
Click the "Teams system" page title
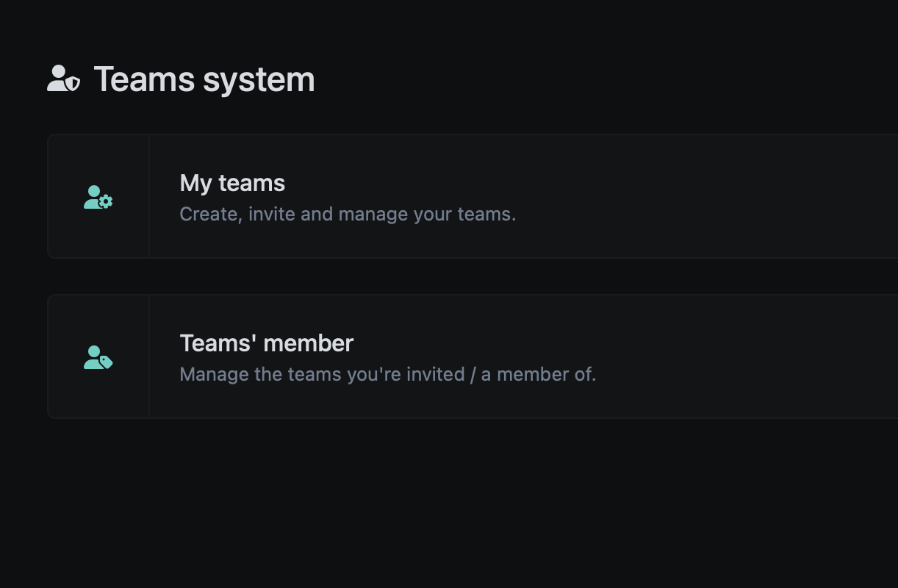pyautogui.click(x=204, y=79)
